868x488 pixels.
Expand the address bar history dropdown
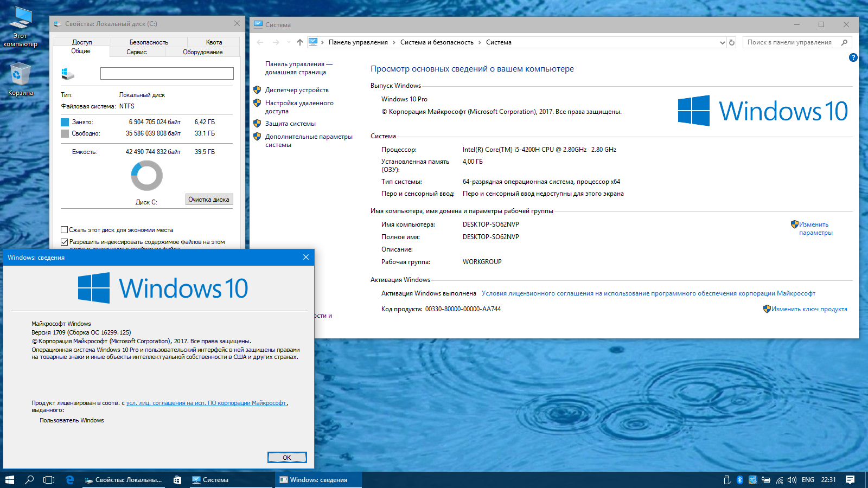(722, 42)
